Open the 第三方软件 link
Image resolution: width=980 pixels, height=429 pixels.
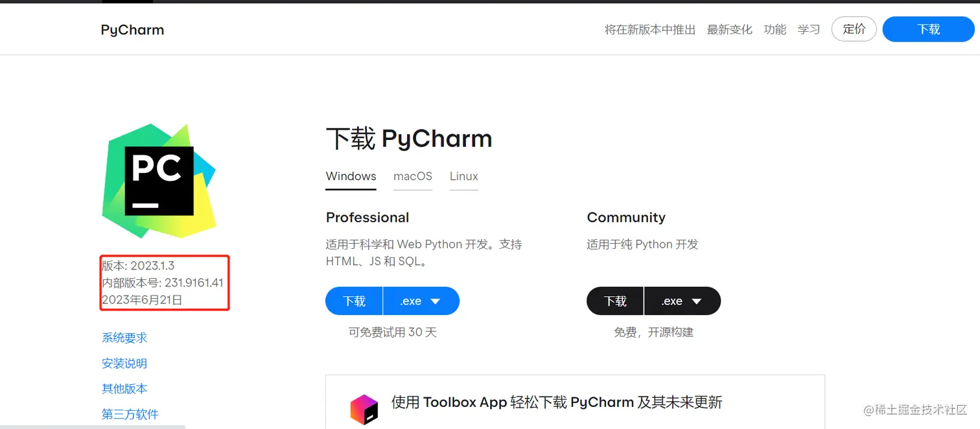coord(130,414)
